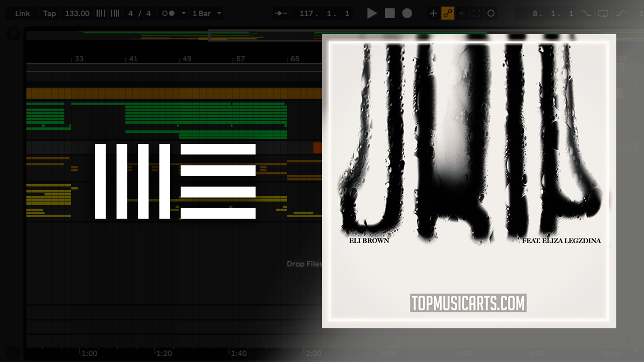Click the Session Record circle button
This screenshot has width=644, height=362.
tap(491, 14)
